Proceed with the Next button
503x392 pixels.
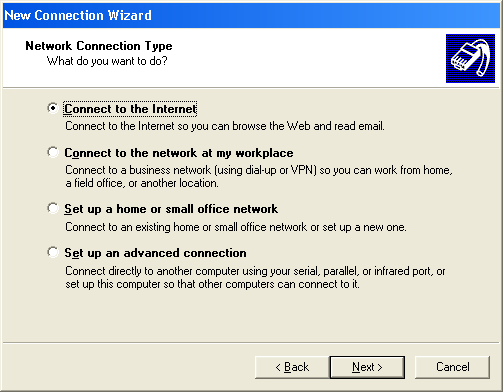(367, 367)
